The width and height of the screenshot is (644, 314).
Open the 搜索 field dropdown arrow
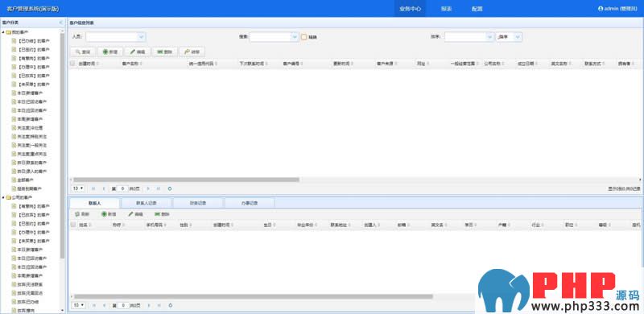[x=294, y=37]
